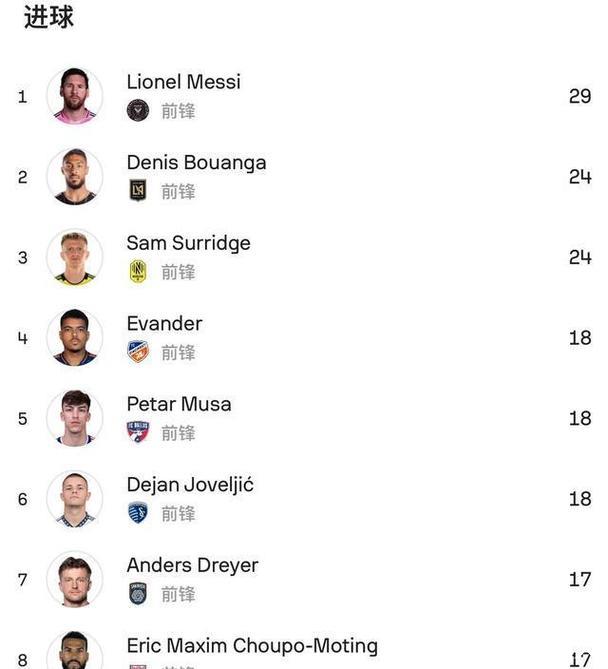
Task: Click Messi's goal count of 29
Action: [580, 97]
